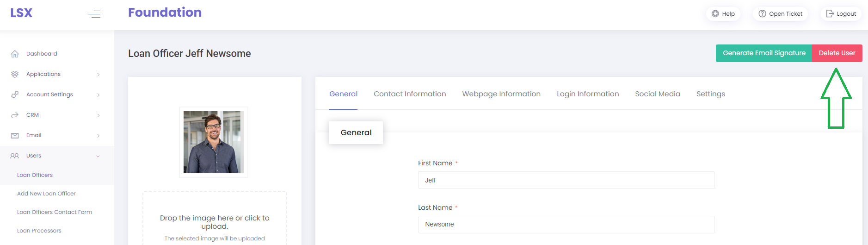Click the Users people icon
868x245 pixels.
tap(15, 156)
